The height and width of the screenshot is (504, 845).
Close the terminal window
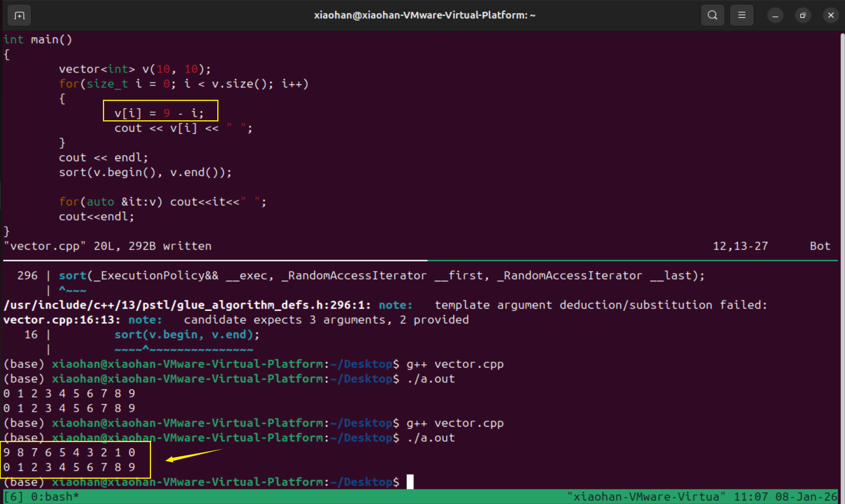click(831, 15)
